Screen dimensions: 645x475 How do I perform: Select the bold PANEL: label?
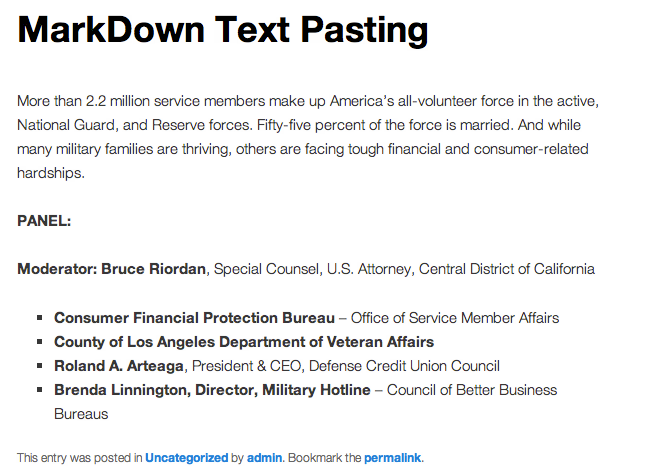pos(44,221)
